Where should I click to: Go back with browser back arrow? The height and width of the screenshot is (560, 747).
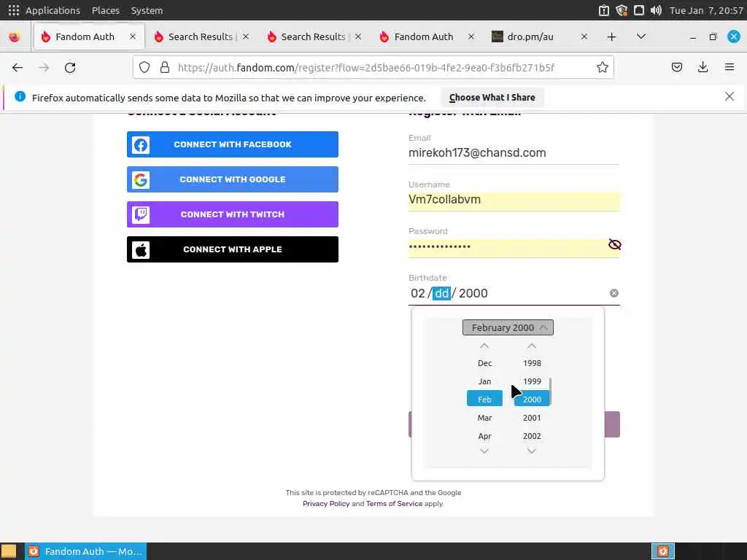[x=18, y=68]
